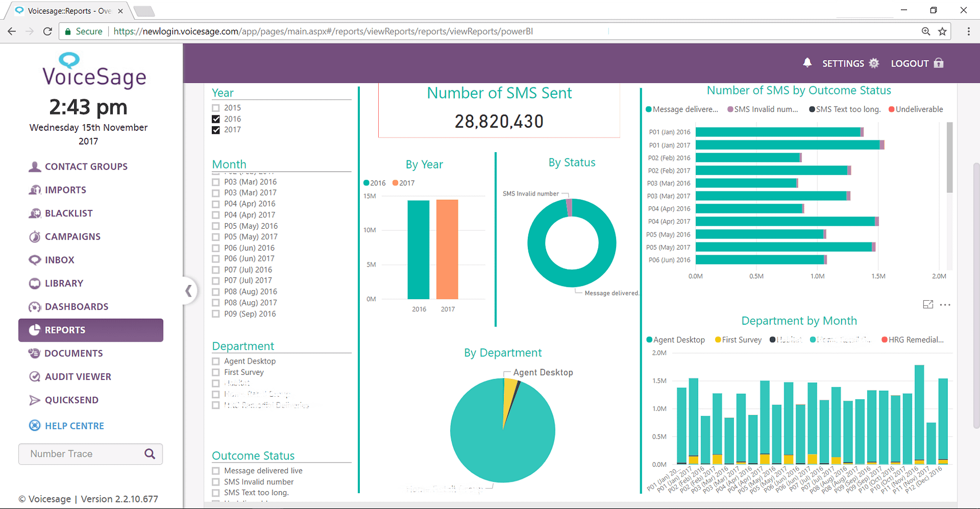Collapse the sidebar with the chevron arrow

(x=189, y=290)
